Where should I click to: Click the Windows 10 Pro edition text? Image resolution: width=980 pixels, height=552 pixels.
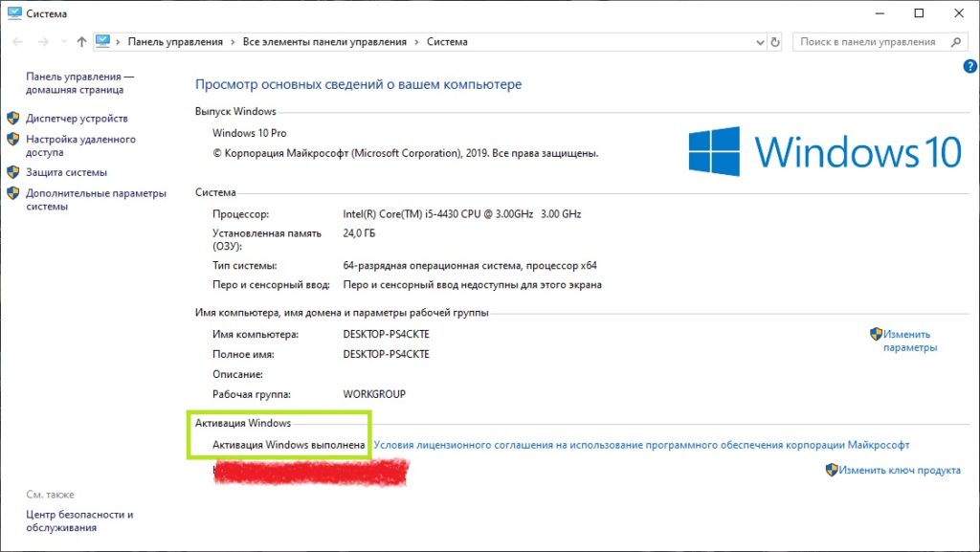pyautogui.click(x=250, y=133)
